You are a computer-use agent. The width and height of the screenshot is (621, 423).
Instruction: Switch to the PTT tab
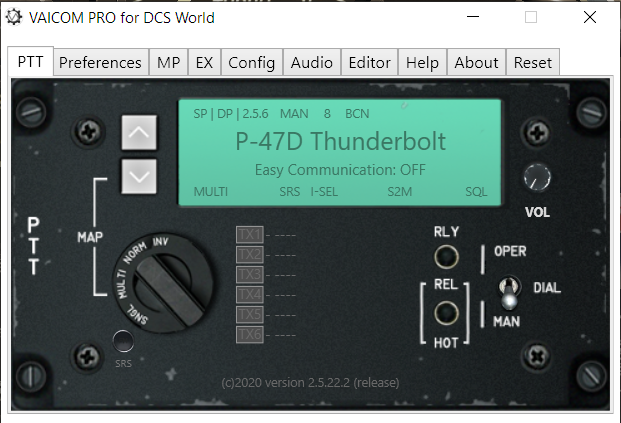(30, 62)
